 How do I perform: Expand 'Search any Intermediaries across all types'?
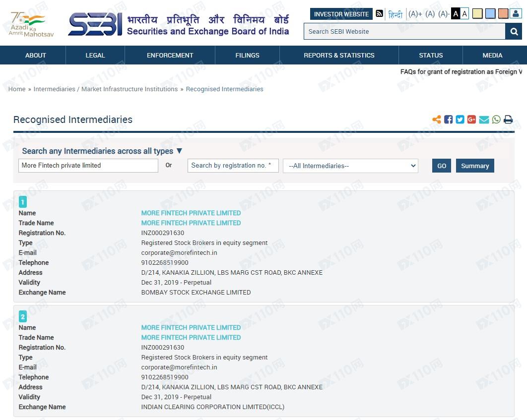tap(102, 151)
